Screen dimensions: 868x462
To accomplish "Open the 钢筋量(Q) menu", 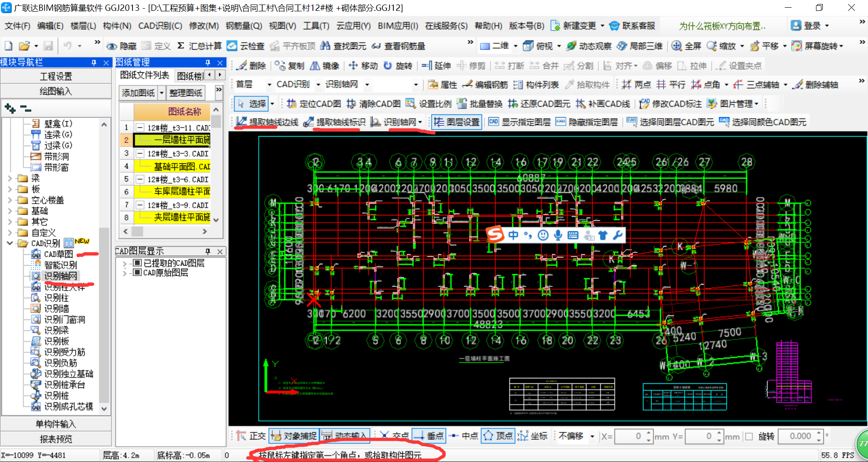I will [x=244, y=26].
